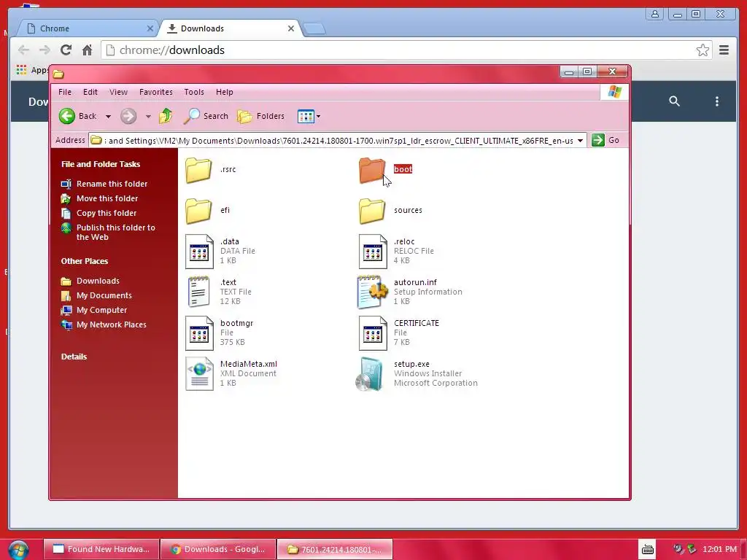Image resolution: width=747 pixels, height=560 pixels.
Task: Select the setup.exe installer icon
Action: click(x=370, y=374)
